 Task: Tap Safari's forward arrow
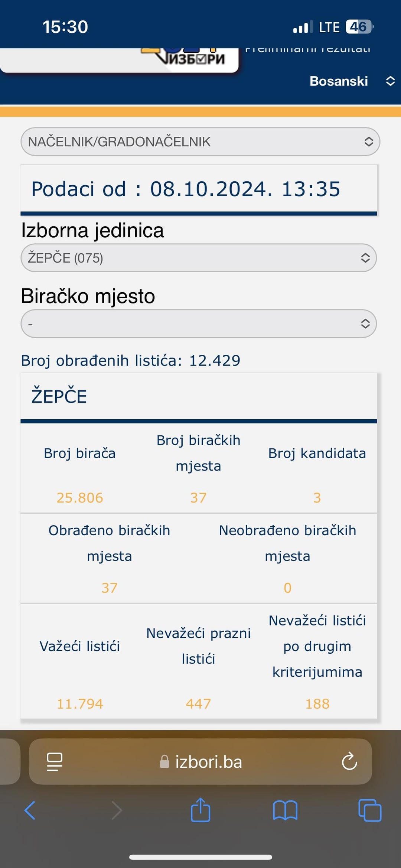(117, 810)
